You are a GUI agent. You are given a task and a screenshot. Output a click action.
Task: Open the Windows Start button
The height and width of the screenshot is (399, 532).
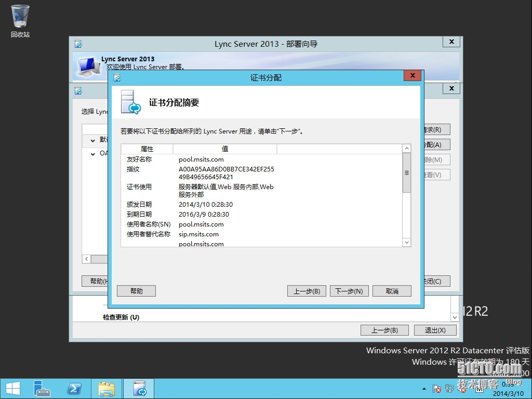point(13,389)
